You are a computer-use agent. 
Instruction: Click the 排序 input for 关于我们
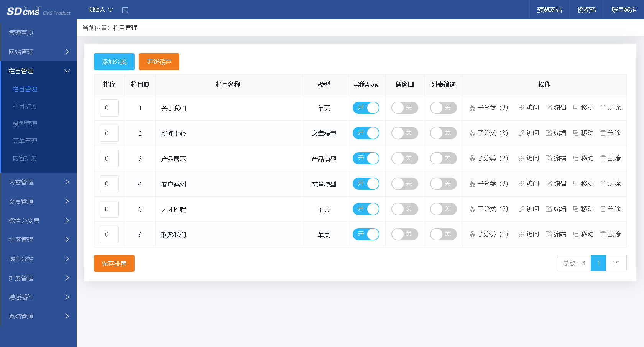click(x=109, y=108)
